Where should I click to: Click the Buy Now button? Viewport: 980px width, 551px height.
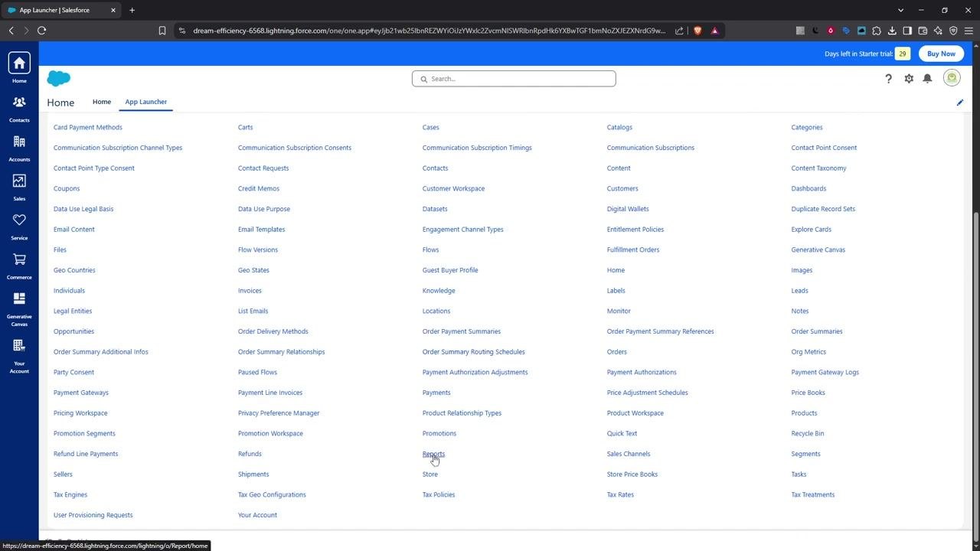coord(941,54)
